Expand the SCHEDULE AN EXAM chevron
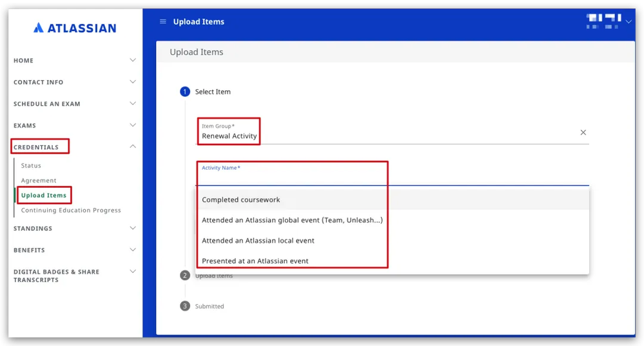Image resolution: width=644 pixels, height=346 pixels. click(133, 103)
